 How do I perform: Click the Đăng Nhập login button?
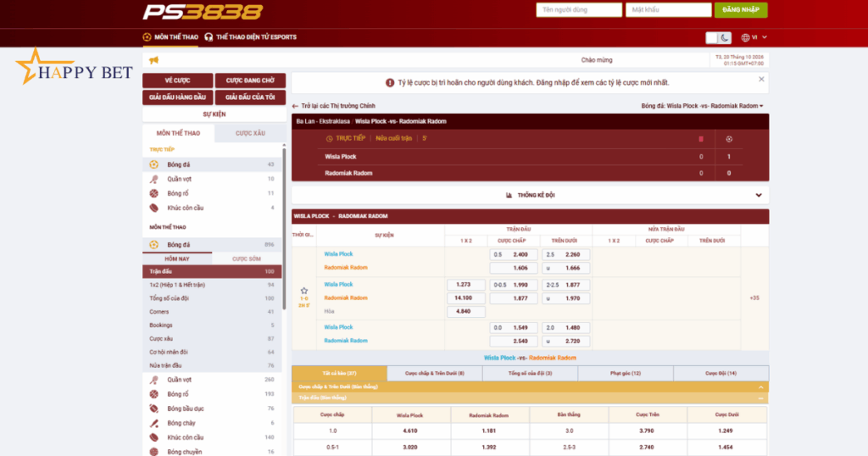pos(741,10)
